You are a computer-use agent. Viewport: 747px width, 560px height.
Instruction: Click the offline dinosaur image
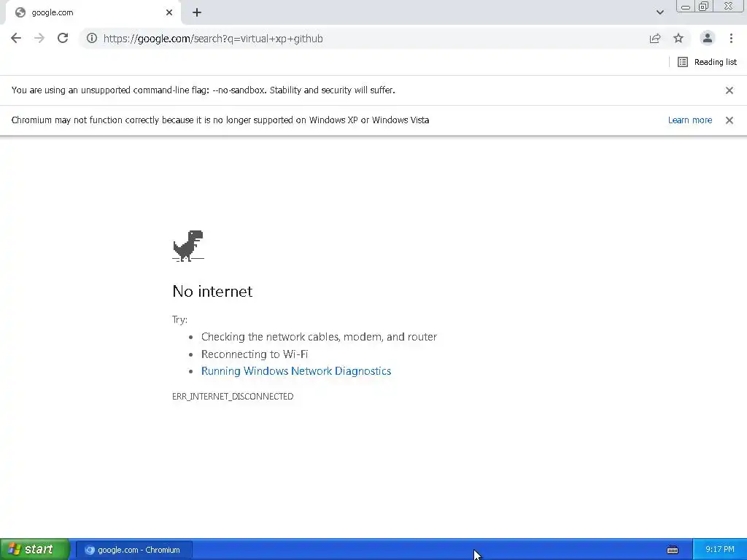(x=188, y=246)
